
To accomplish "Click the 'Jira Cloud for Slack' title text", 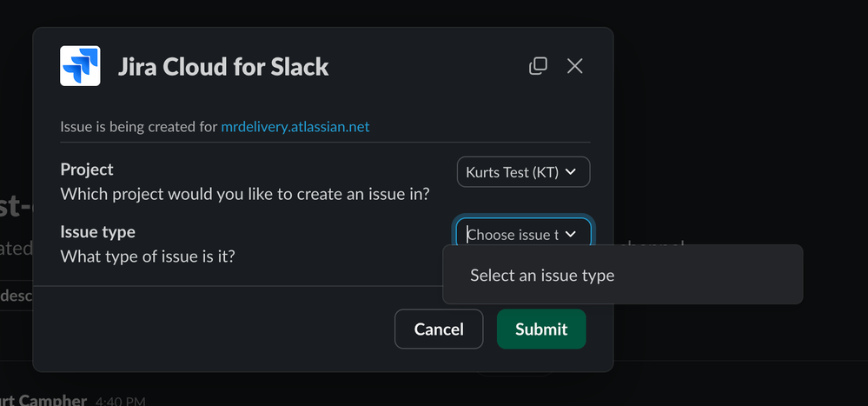I will pyautogui.click(x=223, y=66).
